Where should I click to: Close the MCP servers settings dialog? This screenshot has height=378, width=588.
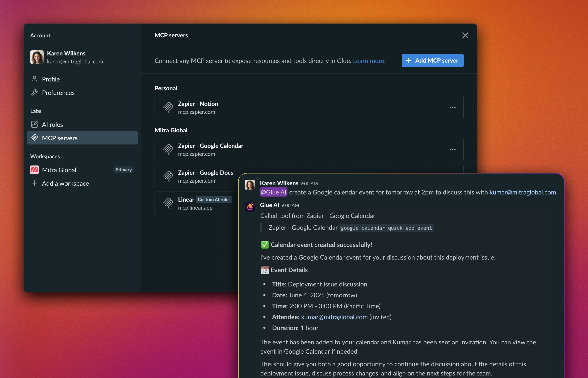point(465,35)
